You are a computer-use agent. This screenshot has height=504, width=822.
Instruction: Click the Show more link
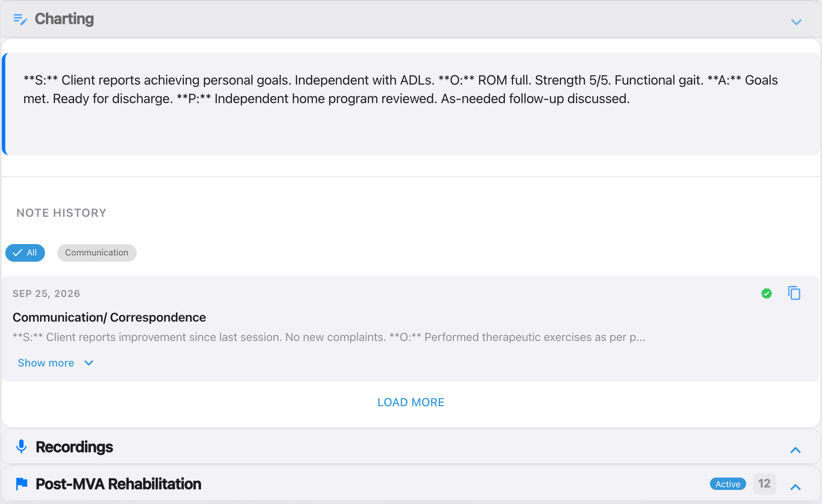click(x=46, y=363)
